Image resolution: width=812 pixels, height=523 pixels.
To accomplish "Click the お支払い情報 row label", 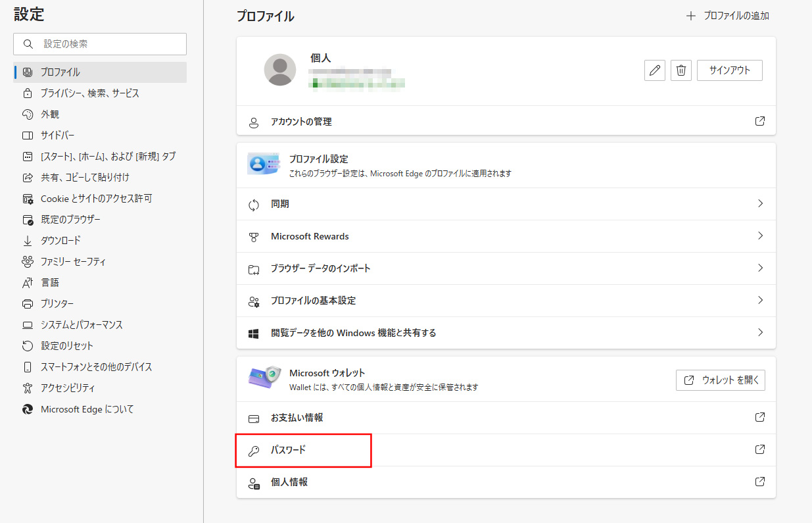I will (297, 418).
